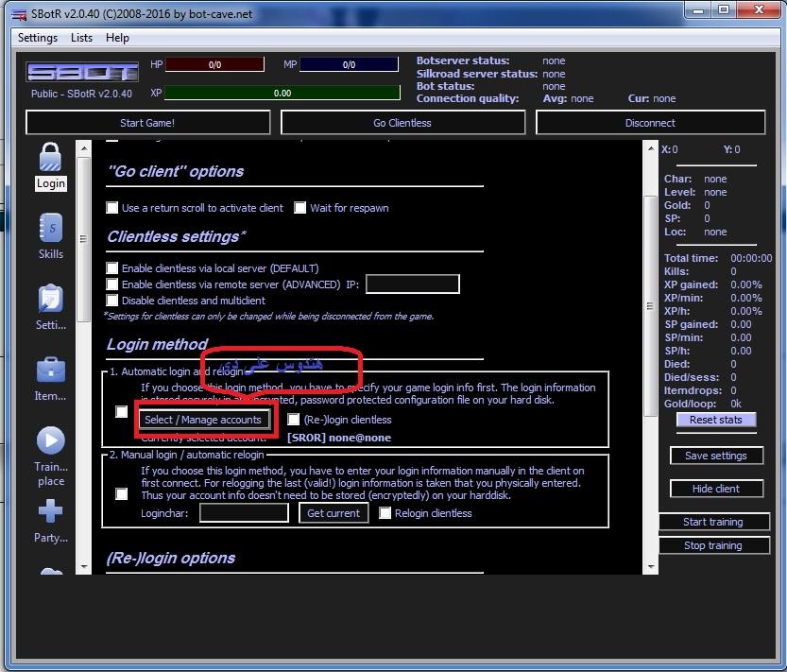
Task: Click the SBot logo image
Action: coord(82,72)
